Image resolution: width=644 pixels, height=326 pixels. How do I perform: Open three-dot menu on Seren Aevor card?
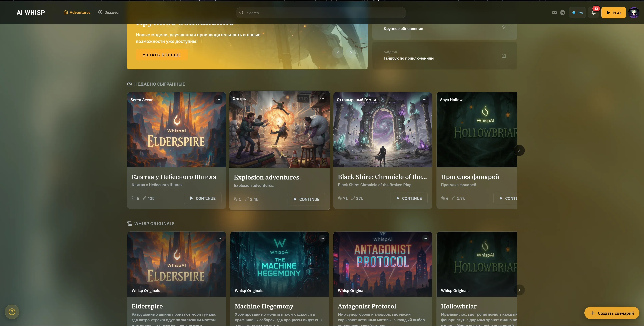coord(218,100)
